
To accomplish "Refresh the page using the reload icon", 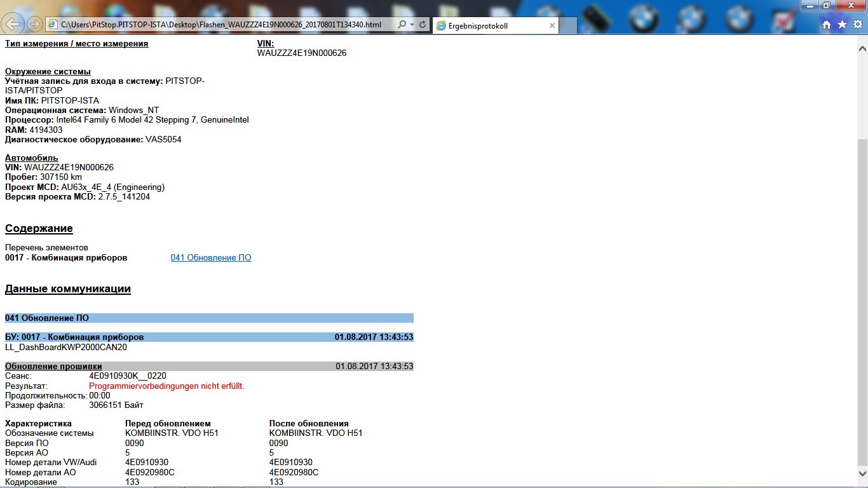I will [x=423, y=25].
